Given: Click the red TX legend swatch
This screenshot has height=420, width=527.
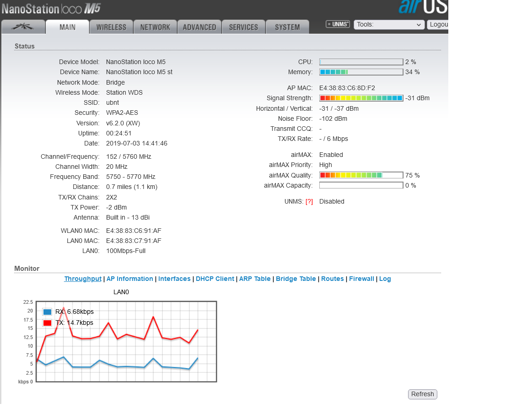Looking at the screenshot, I should pos(47,323).
